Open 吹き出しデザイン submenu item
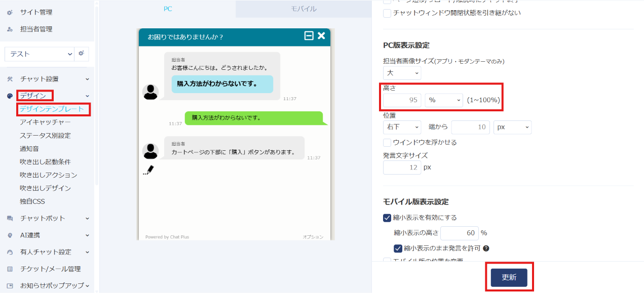 [x=45, y=188]
